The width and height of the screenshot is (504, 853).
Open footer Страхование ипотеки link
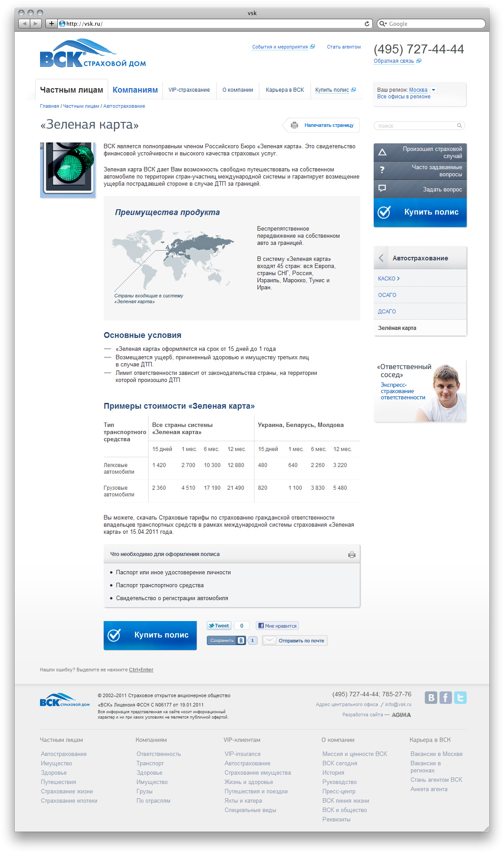pyautogui.click(x=69, y=800)
